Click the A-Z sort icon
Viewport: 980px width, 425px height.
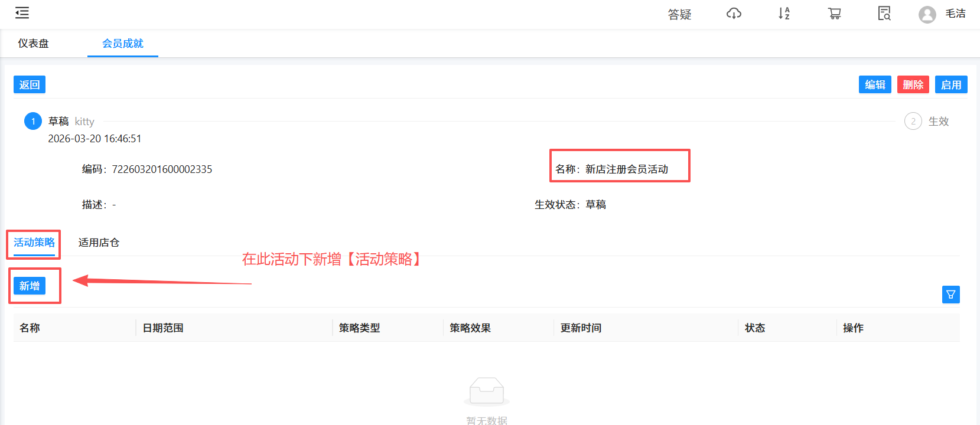(784, 14)
